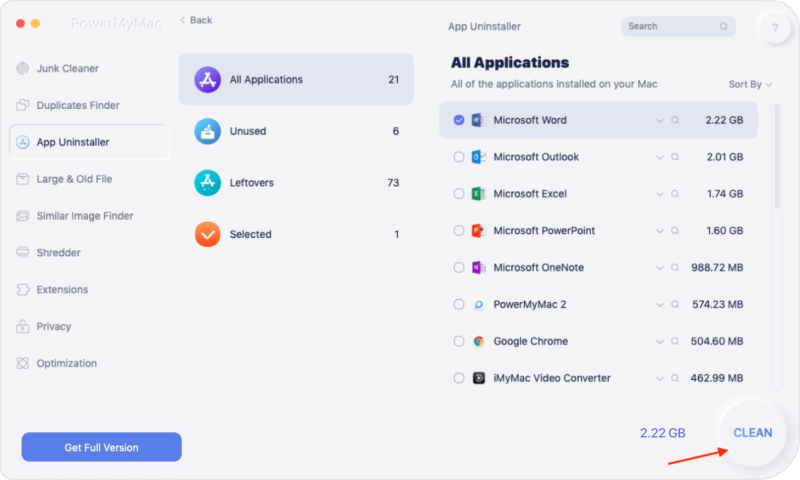Image resolution: width=800 pixels, height=480 pixels.
Task: Click the magnifier icon in Microsoft Outlook row
Action: [674, 157]
